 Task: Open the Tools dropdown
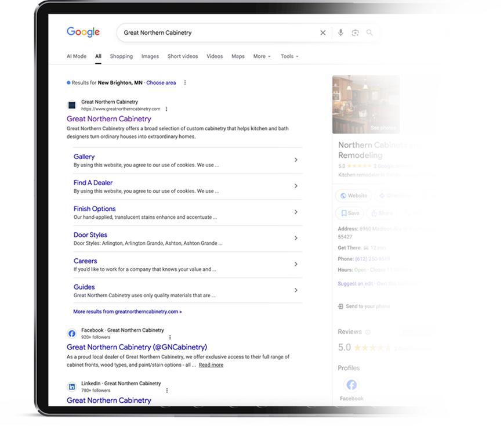click(289, 56)
